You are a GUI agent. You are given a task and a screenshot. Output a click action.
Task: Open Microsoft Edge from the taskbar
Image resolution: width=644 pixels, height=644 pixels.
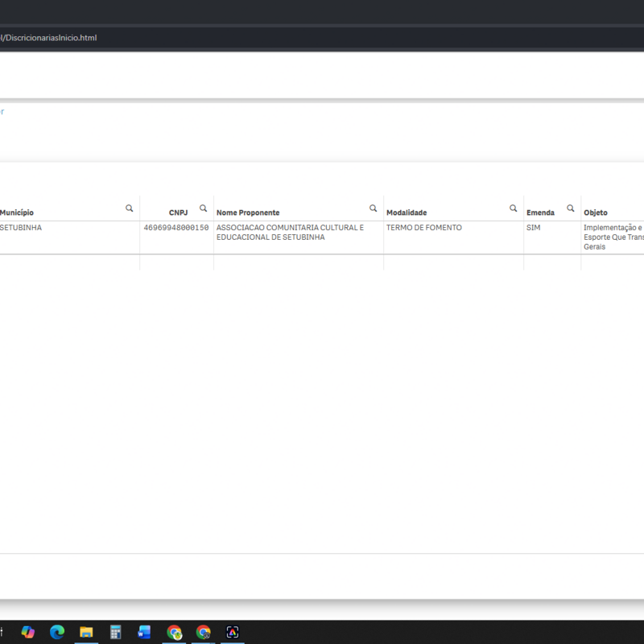pyautogui.click(x=57, y=632)
